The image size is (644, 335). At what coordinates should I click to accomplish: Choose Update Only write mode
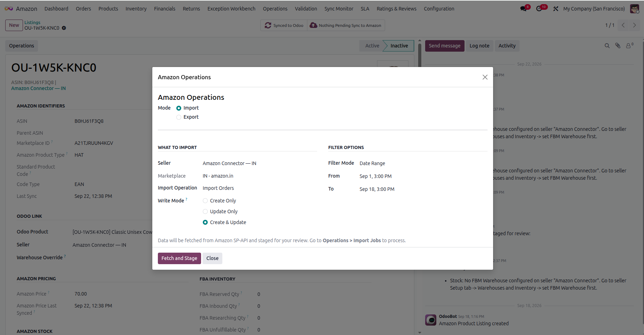click(205, 211)
